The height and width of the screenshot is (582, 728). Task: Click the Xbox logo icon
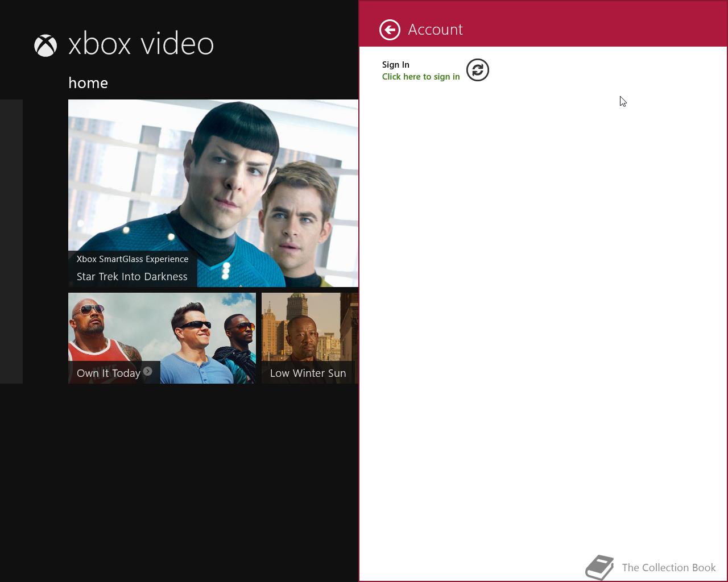pyautogui.click(x=45, y=45)
